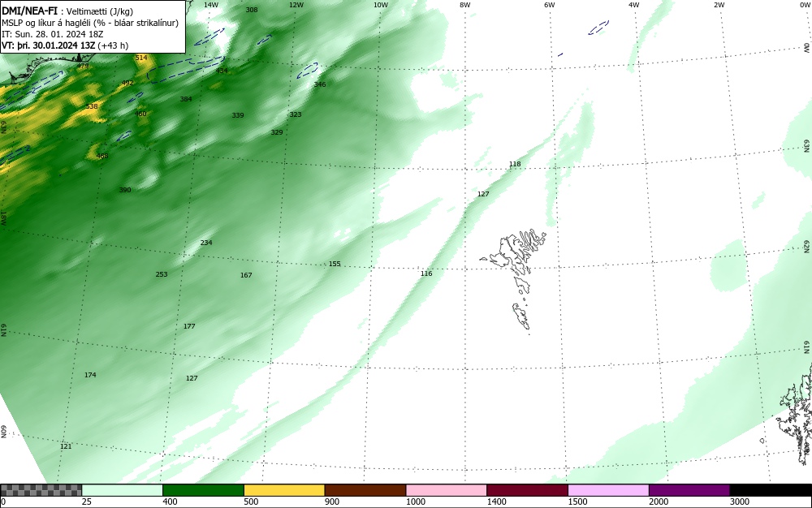Click the 346 value on the map

point(320,84)
